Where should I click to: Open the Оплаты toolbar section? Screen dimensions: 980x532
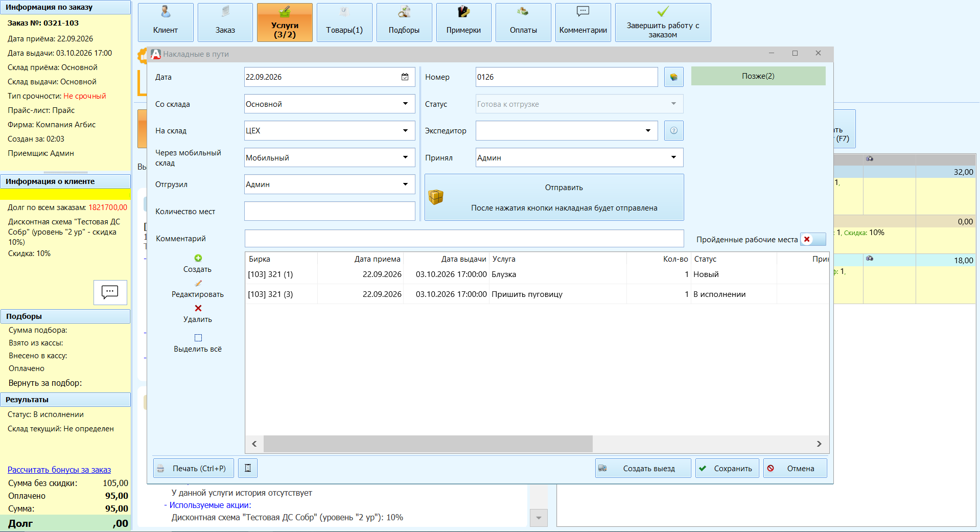(523, 22)
